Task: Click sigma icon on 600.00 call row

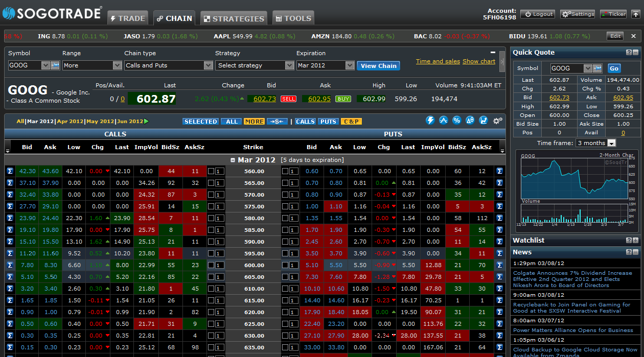Action: 10,265
